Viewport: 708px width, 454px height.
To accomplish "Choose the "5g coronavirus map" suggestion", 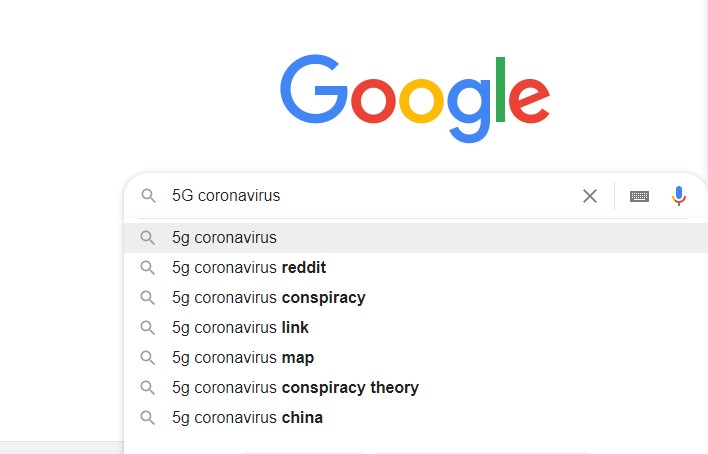I will [416, 357].
